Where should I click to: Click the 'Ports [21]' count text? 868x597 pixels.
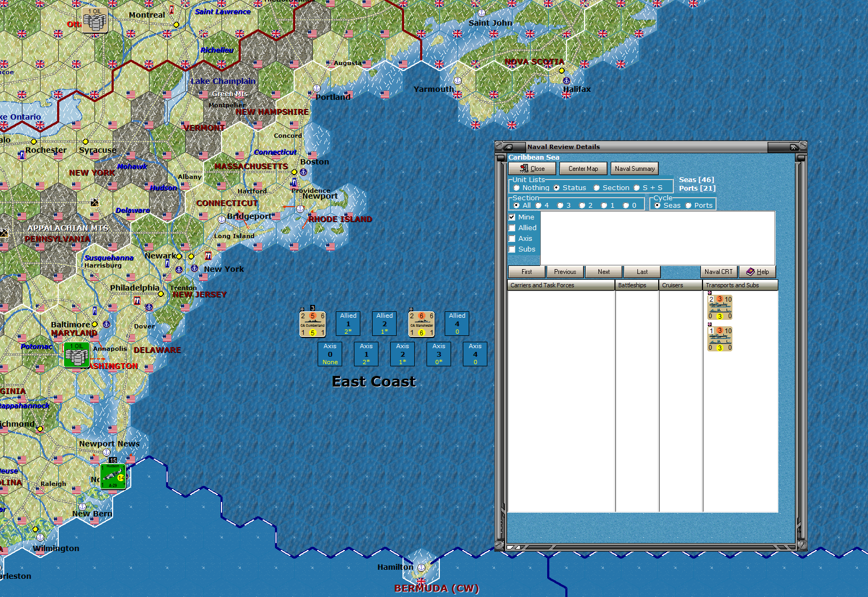click(697, 188)
